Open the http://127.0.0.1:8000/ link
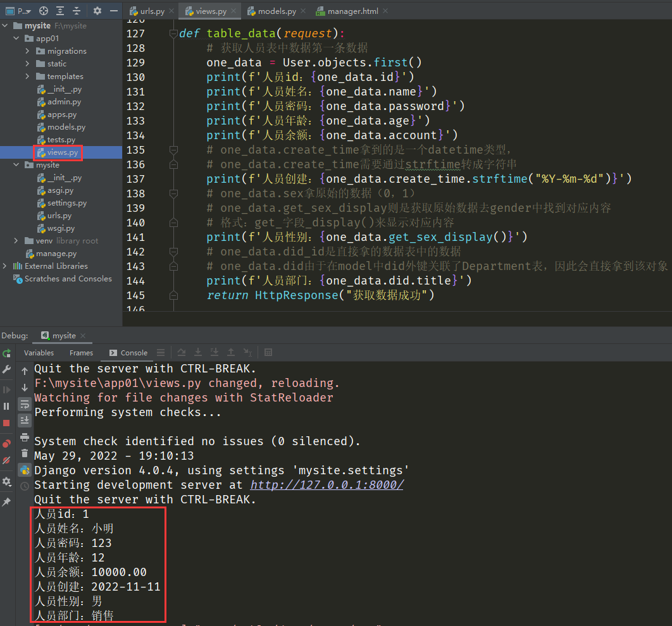Viewport: 672px width, 626px height. click(x=327, y=485)
